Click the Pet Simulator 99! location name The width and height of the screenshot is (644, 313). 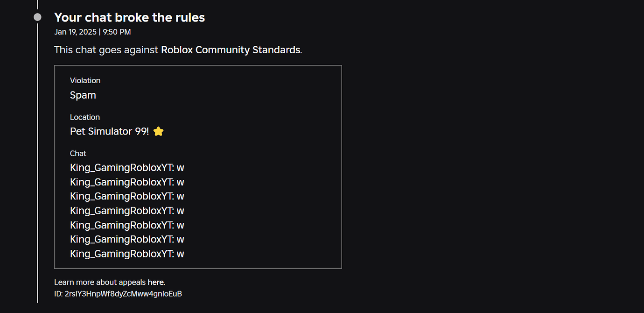pyautogui.click(x=109, y=131)
